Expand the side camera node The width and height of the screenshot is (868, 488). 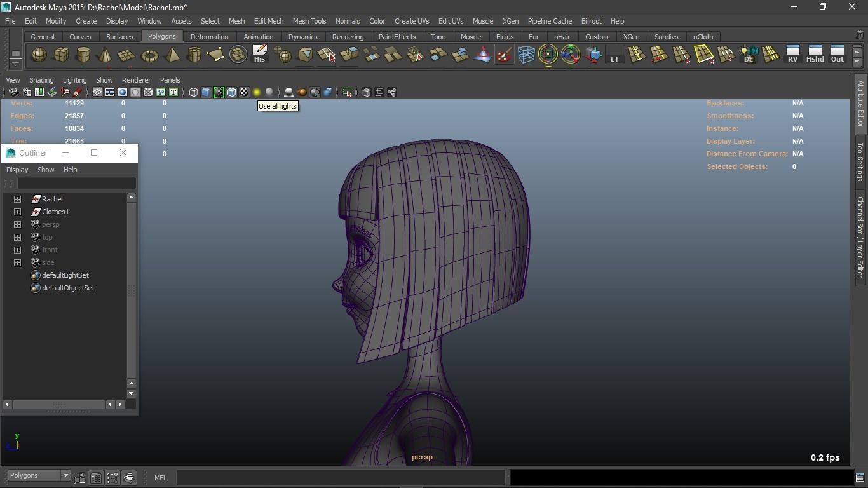pos(18,262)
